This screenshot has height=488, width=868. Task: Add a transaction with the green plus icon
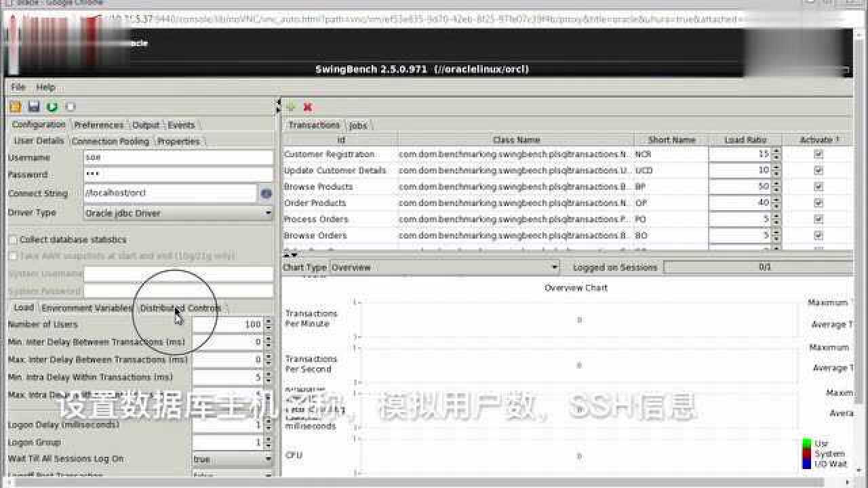[291, 107]
